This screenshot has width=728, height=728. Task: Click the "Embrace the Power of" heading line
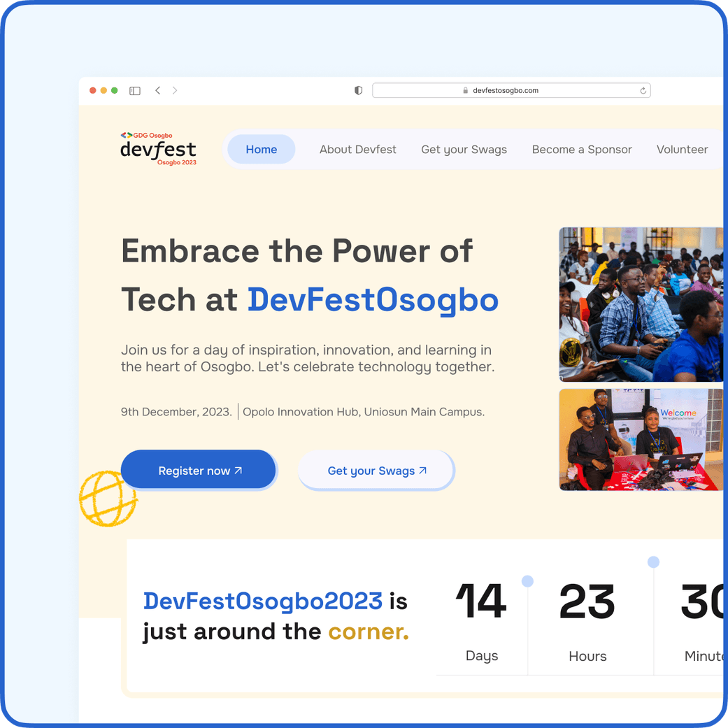pyautogui.click(x=297, y=251)
